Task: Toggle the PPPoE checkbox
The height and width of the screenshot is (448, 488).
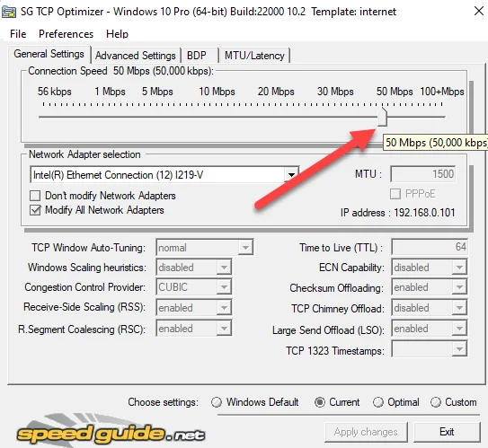Action: [395, 194]
